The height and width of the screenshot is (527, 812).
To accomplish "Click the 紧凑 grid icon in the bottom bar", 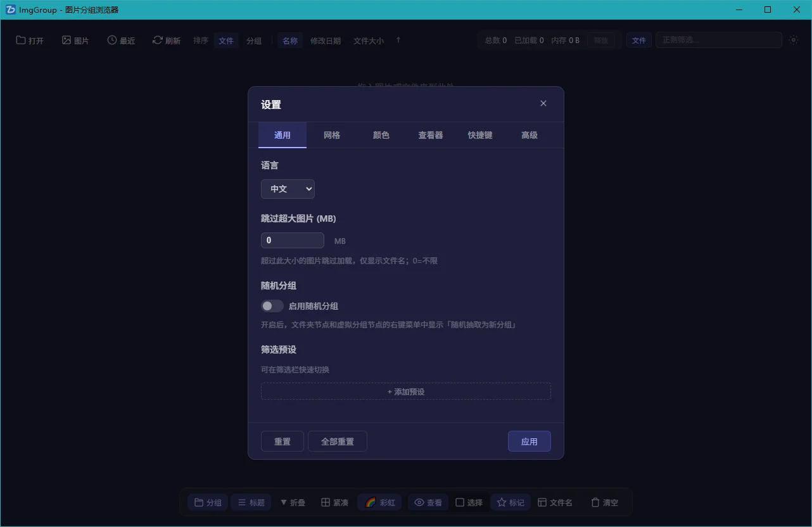I will [x=326, y=502].
